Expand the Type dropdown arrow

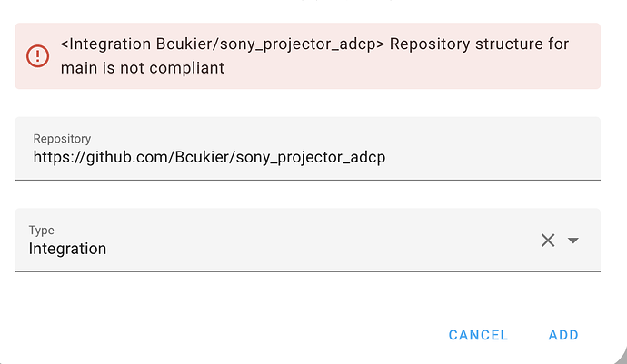[573, 241]
